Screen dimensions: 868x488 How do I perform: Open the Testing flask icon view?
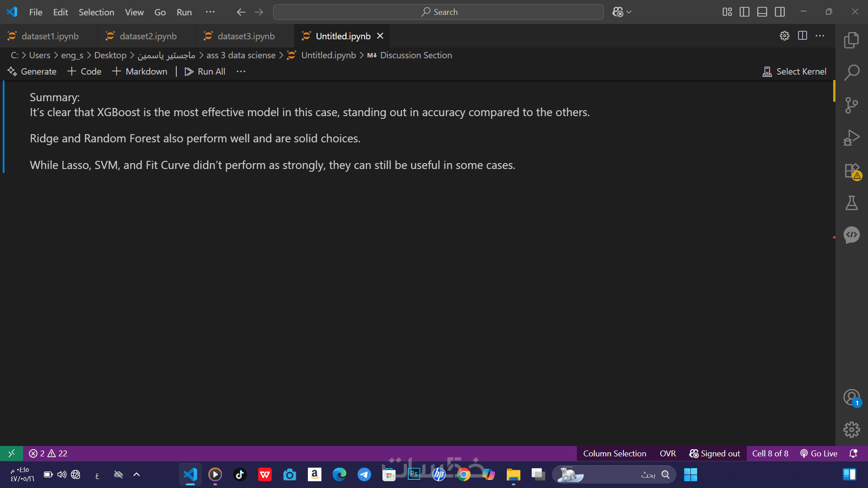click(851, 203)
